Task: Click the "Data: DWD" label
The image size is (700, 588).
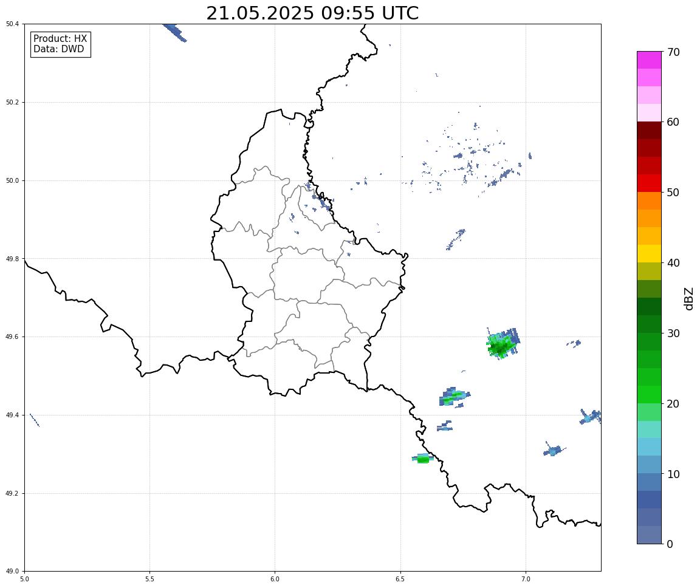Action: coord(58,49)
